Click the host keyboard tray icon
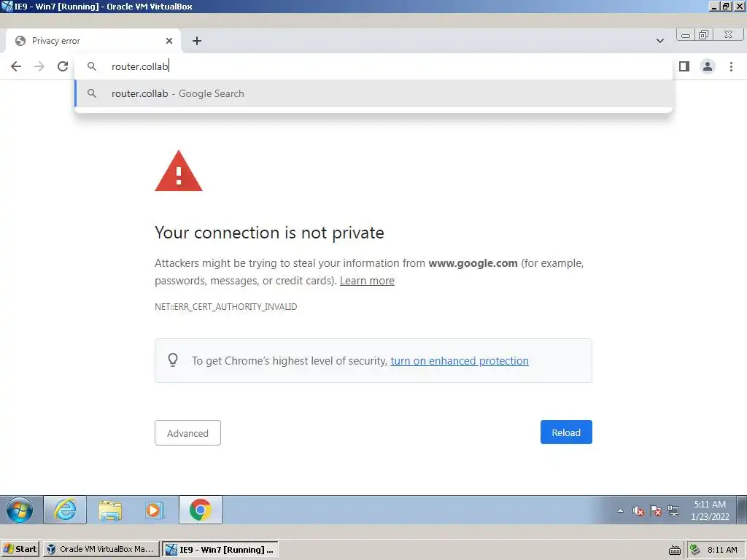 (675, 550)
